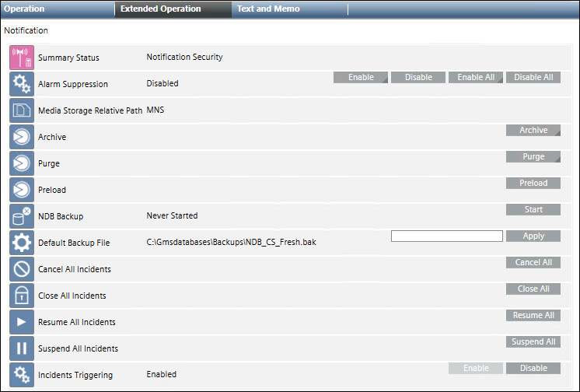Click the Alarm Suppression gears icon

[x=22, y=84]
